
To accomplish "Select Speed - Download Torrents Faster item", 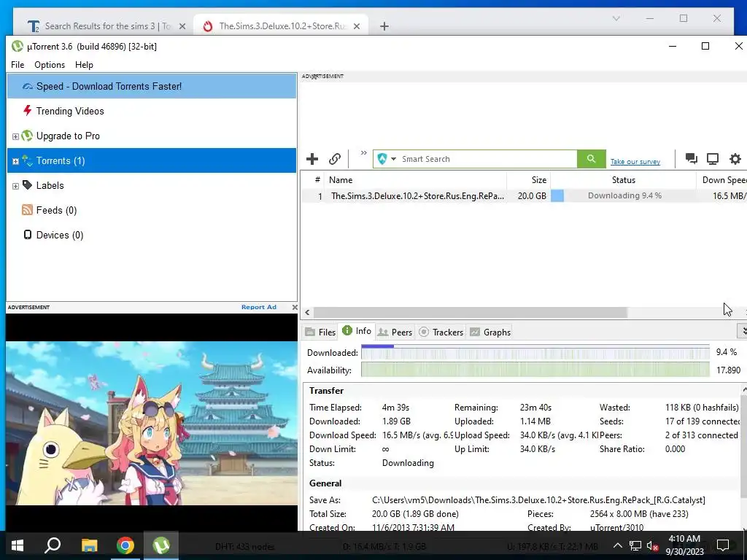I will click(x=152, y=86).
